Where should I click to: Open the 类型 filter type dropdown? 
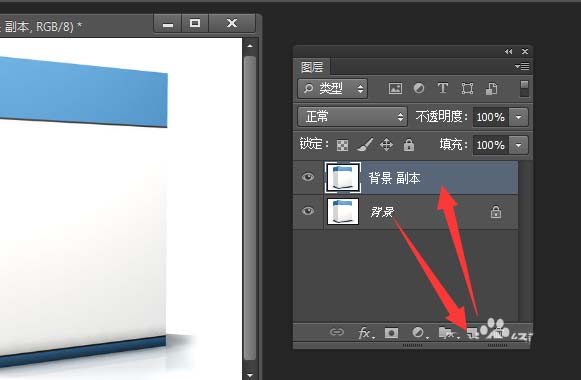coord(332,89)
